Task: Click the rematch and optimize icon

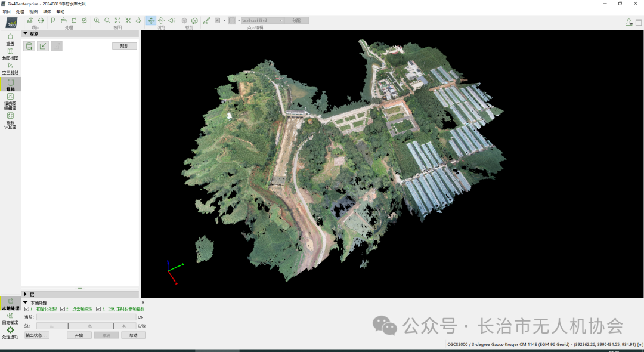Action: (85, 20)
